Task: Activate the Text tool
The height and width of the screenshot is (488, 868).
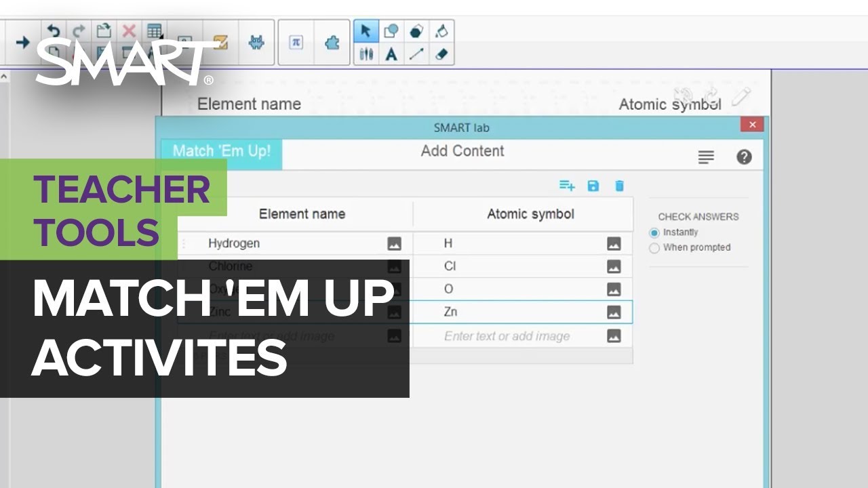Action: coord(391,54)
